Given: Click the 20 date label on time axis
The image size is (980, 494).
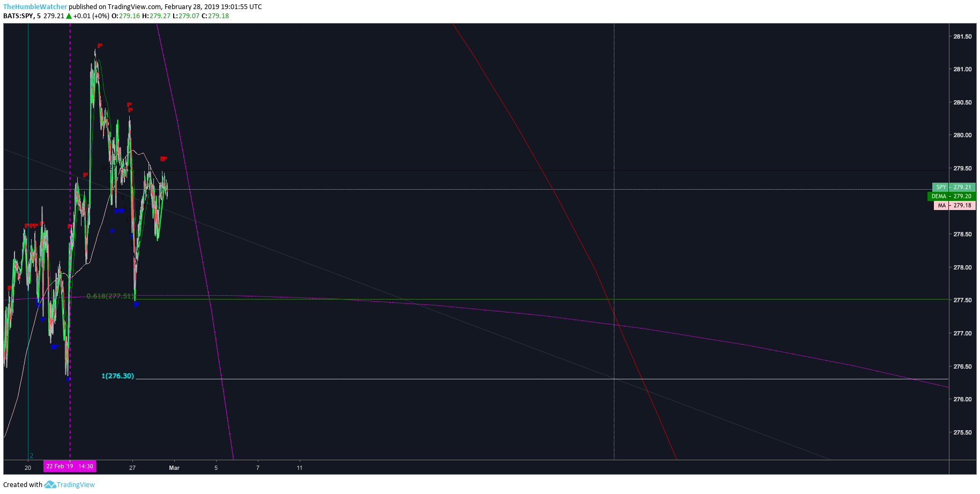Looking at the screenshot, I should (28, 468).
